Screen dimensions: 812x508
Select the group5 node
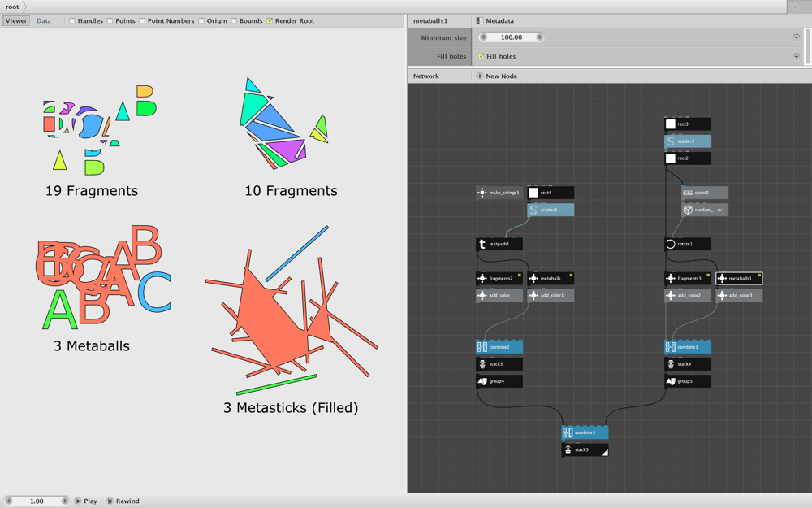[687, 381]
